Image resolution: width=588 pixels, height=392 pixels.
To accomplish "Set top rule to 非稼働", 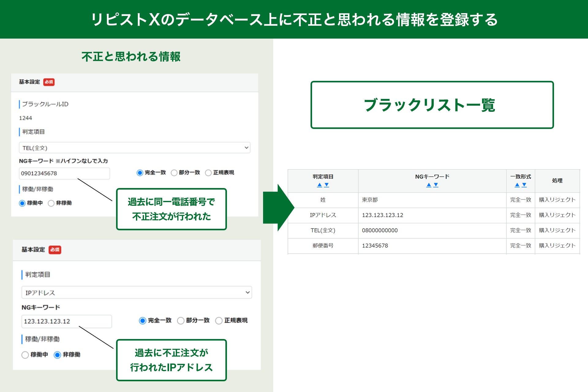I will click(51, 203).
